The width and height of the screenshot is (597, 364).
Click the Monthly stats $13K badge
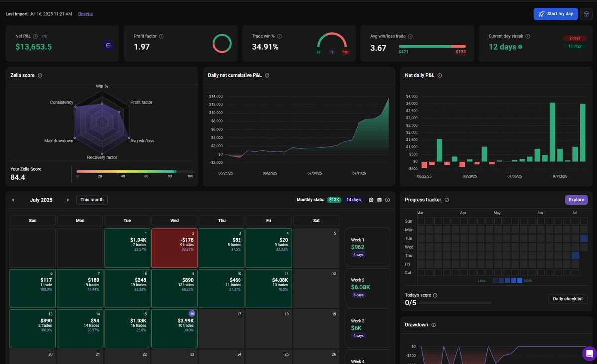point(334,200)
